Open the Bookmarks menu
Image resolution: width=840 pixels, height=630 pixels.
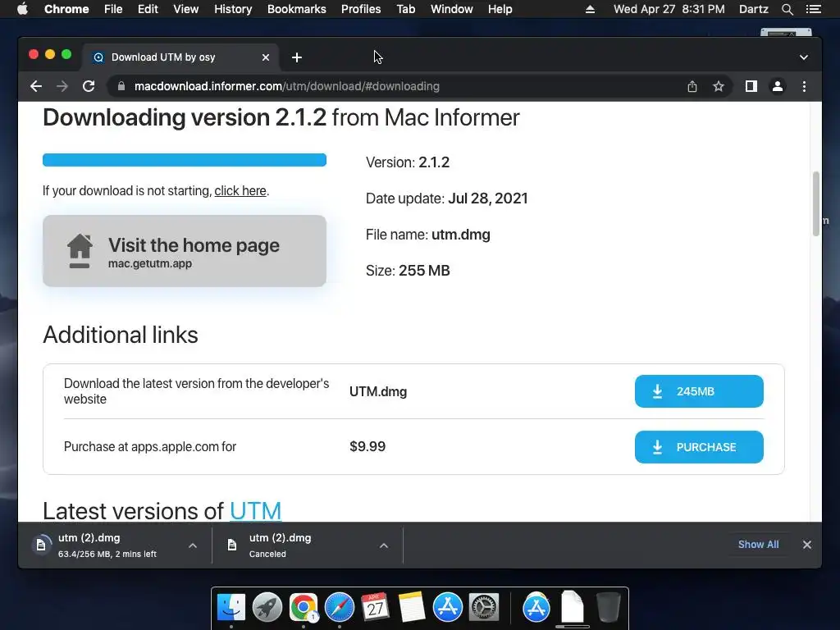297,9
